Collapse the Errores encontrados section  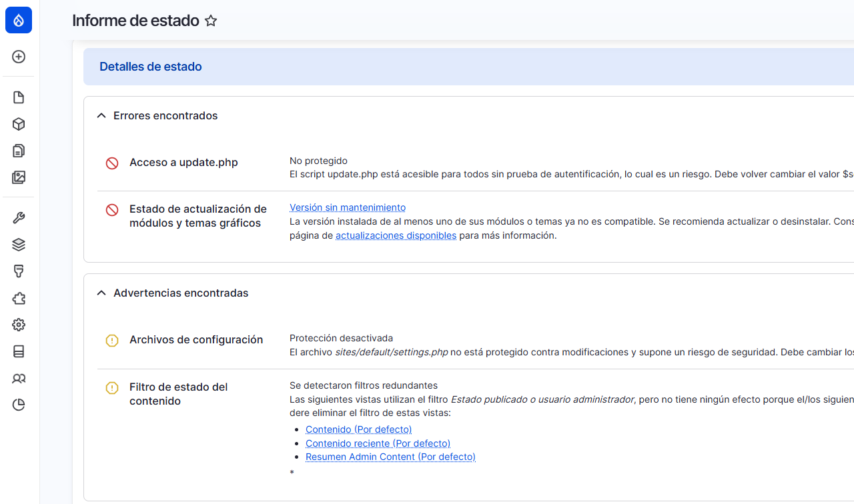coord(101,115)
